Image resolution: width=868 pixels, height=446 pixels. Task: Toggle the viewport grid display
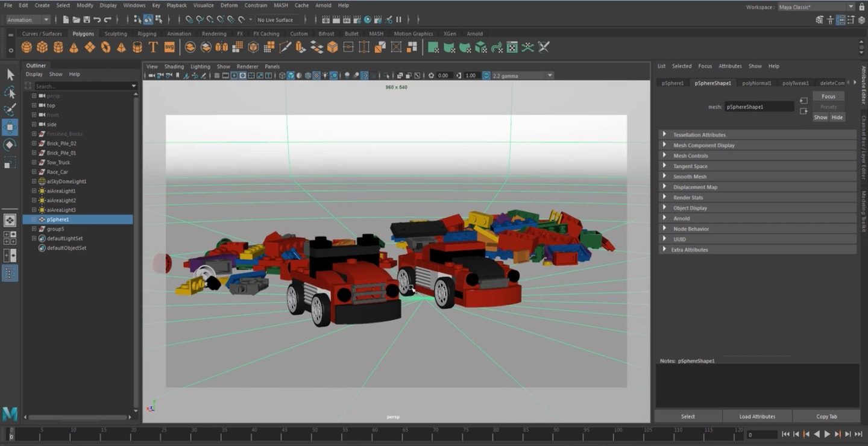(217, 75)
